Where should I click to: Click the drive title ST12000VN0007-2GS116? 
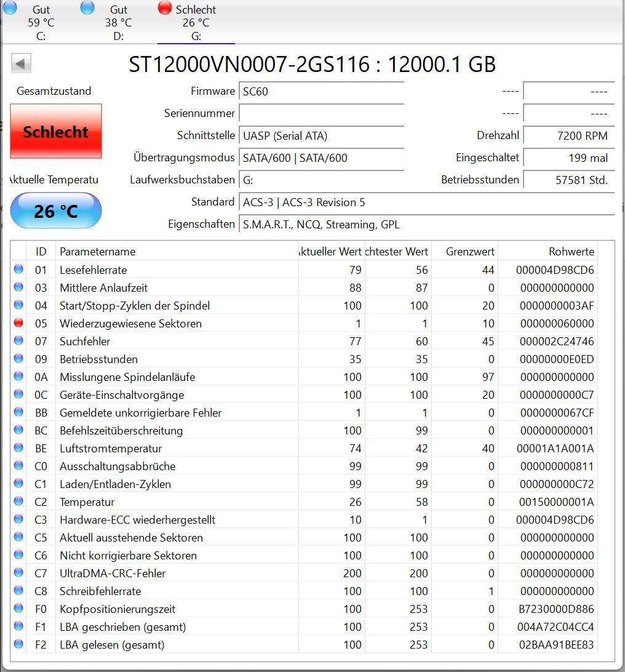coord(249,65)
